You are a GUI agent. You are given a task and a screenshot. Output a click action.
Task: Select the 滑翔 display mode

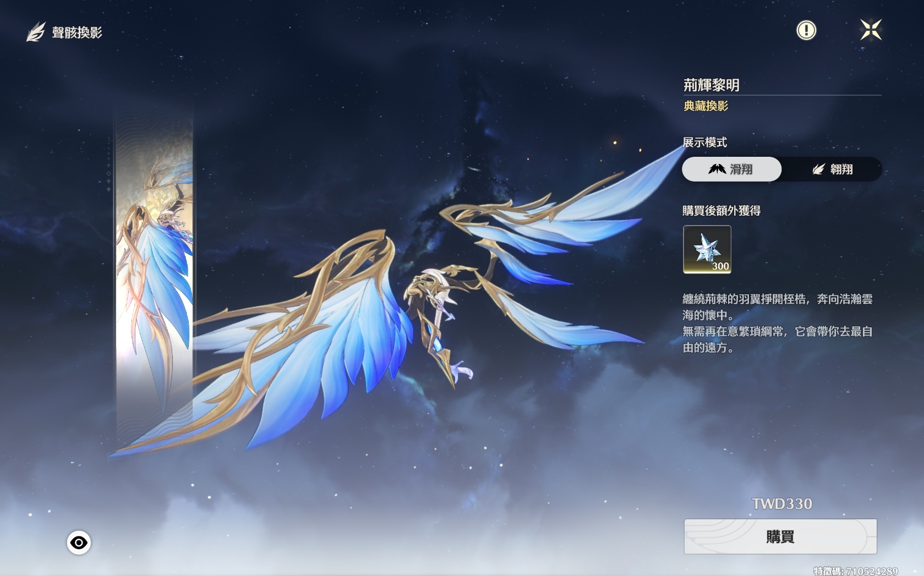(731, 169)
